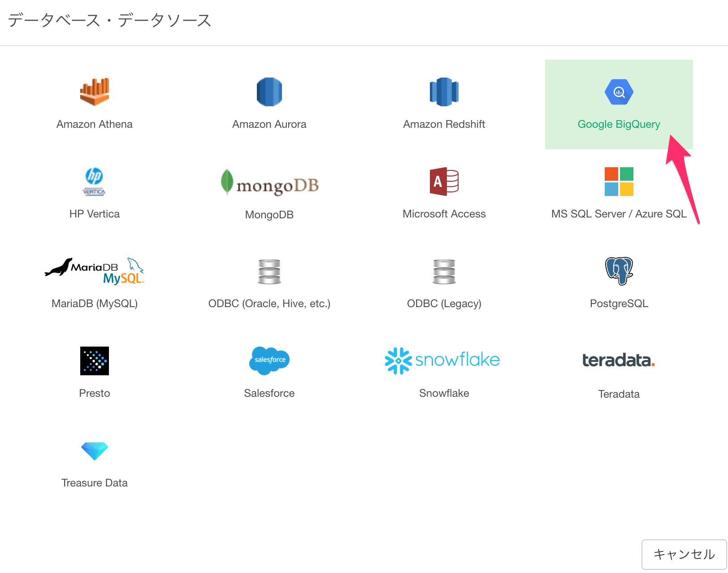The image size is (728, 573).
Task: Click the MariaDB (MySQL) label
Action: [x=95, y=304]
